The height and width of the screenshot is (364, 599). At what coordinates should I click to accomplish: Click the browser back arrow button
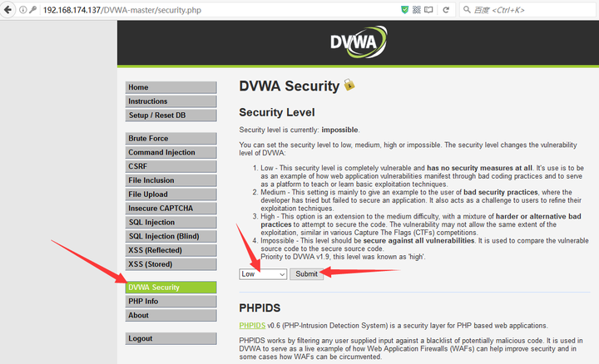tap(7, 9)
